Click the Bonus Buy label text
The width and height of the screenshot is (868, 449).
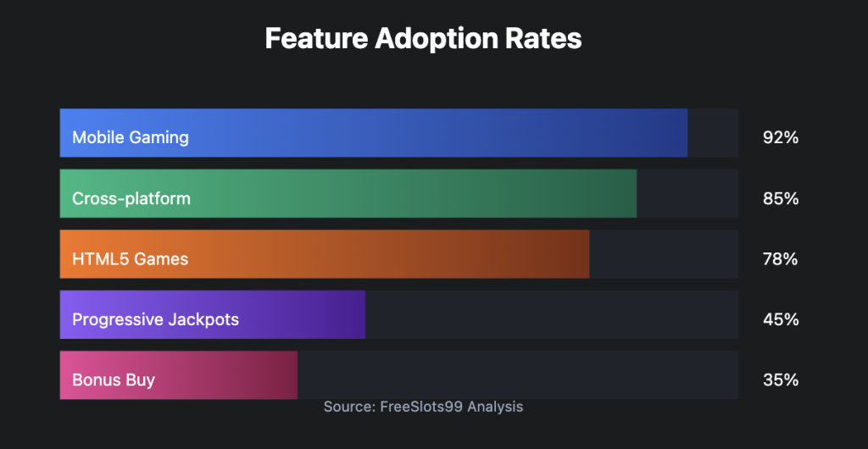point(114,380)
